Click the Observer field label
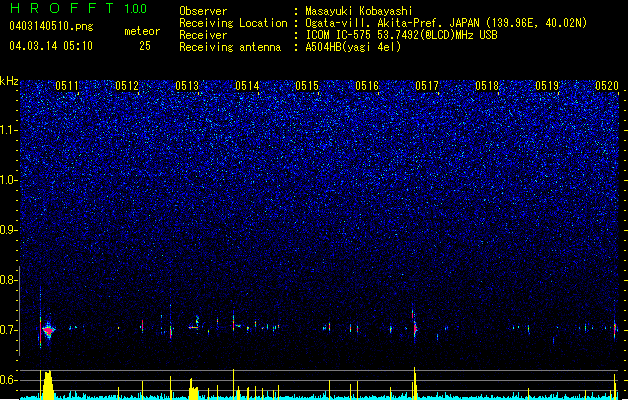This screenshot has height=400, width=629. click(x=203, y=11)
